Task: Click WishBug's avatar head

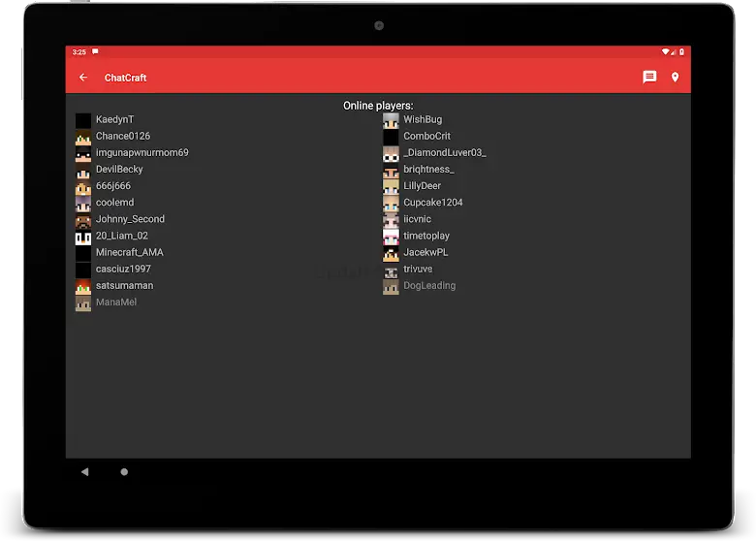Action: (391, 120)
